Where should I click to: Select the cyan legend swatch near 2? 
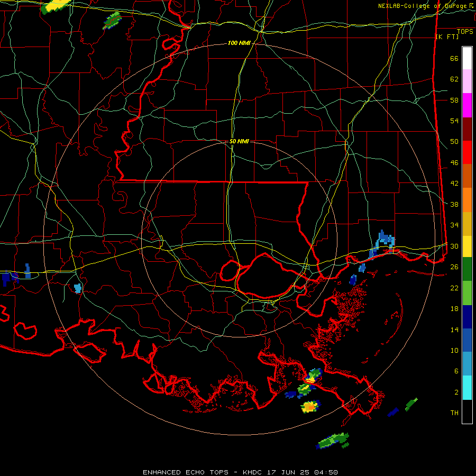(467, 388)
